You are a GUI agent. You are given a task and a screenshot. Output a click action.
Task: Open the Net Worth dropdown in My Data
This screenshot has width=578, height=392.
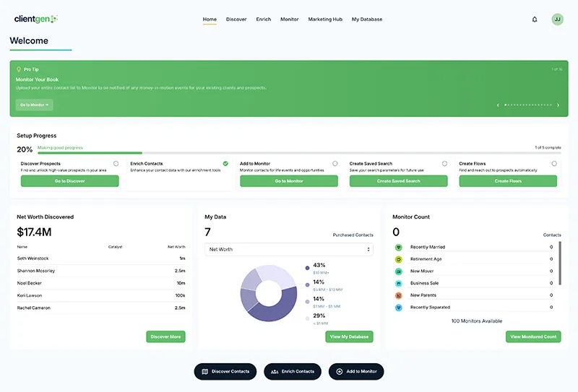pyautogui.click(x=288, y=249)
